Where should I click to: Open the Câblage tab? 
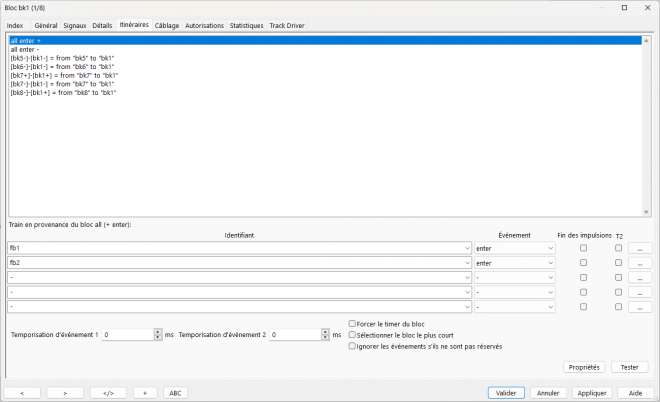pyautogui.click(x=167, y=26)
